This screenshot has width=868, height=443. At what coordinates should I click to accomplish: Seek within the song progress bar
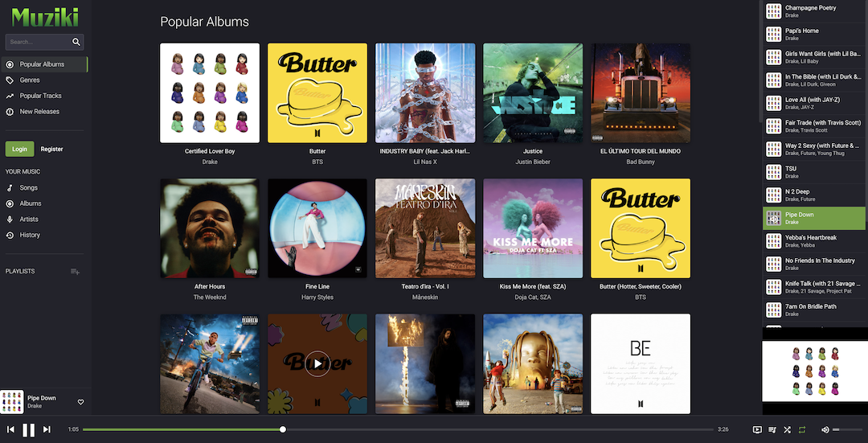(398, 429)
